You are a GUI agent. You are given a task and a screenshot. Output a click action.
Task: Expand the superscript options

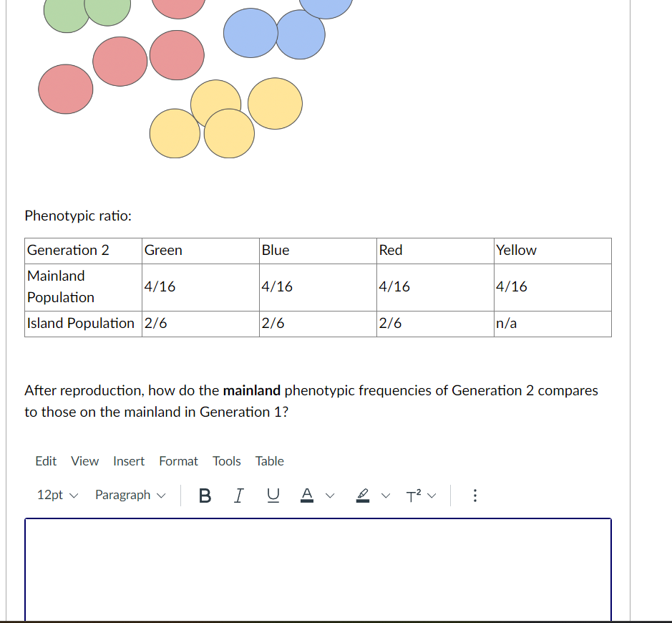(x=432, y=495)
